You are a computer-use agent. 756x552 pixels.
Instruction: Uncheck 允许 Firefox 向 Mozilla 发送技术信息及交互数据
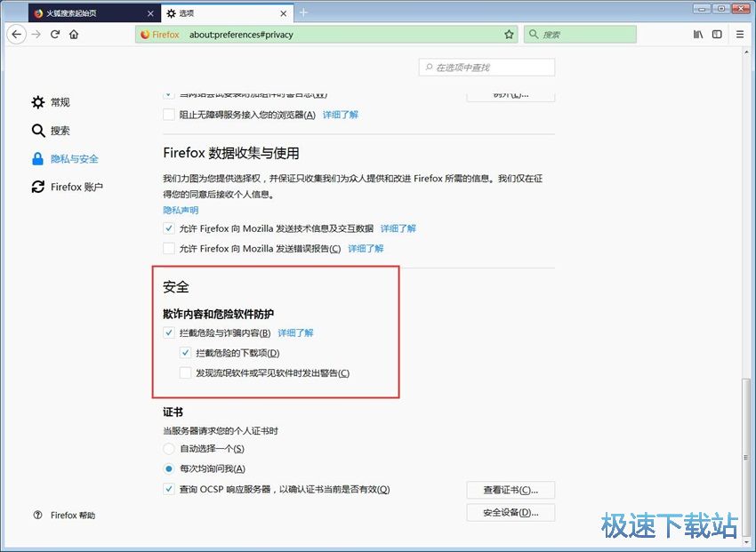169,228
